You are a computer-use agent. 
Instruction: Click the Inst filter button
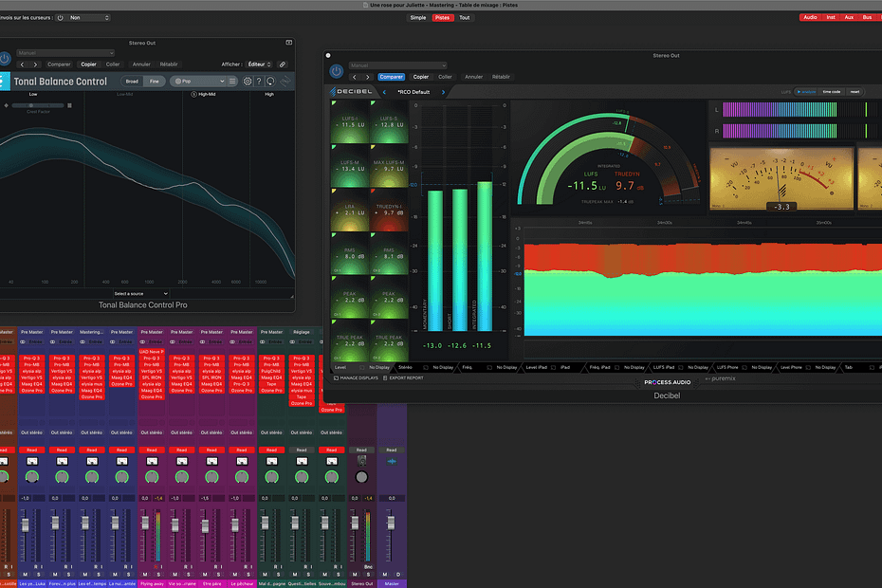(x=831, y=17)
